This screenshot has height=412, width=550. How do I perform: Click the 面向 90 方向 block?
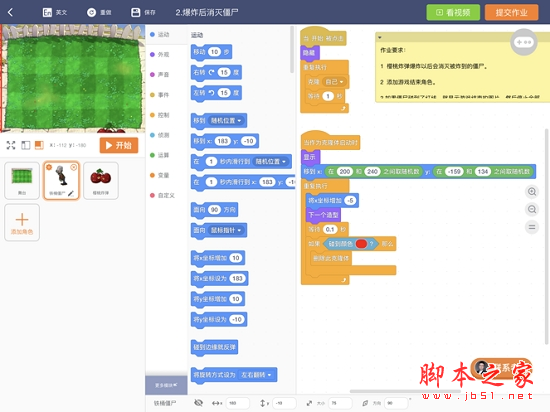(x=214, y=210)
